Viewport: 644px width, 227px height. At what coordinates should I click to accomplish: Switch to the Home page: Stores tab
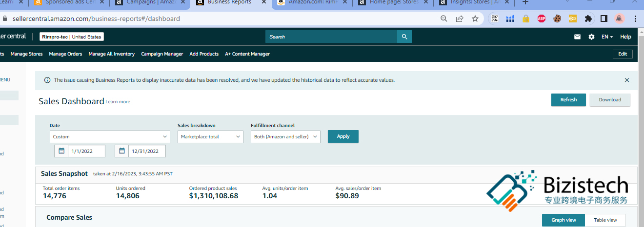(393, 2)
